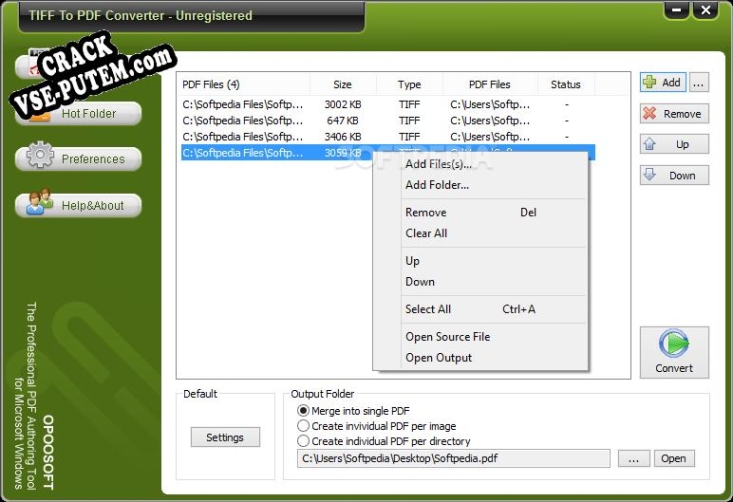
Task: Click the output PDF Files column header
Action: pos(490,85)
